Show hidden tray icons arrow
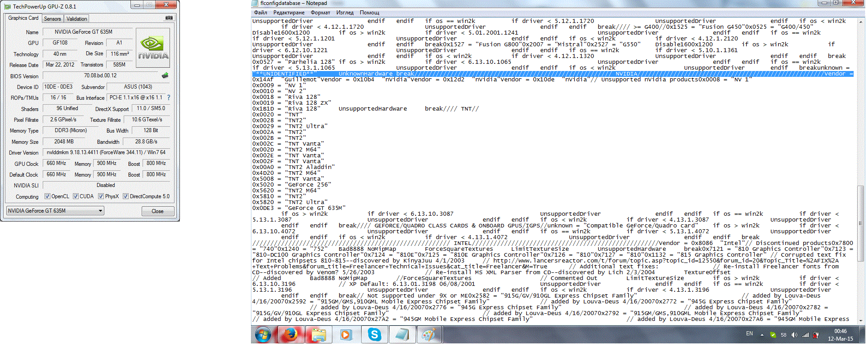Image resolution: width=868 pixels, height=347 pixels. tap(762, 335)
